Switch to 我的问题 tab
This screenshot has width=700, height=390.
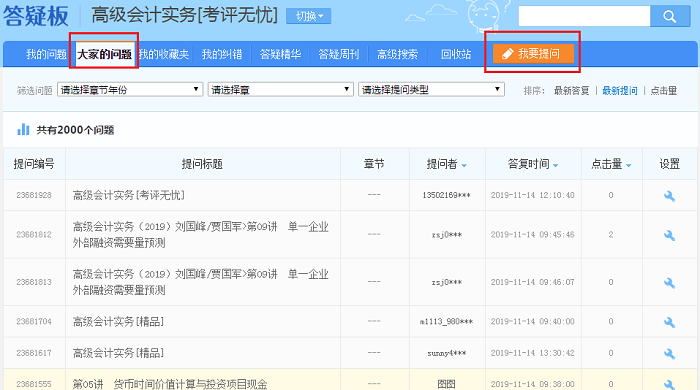[46, 54]
